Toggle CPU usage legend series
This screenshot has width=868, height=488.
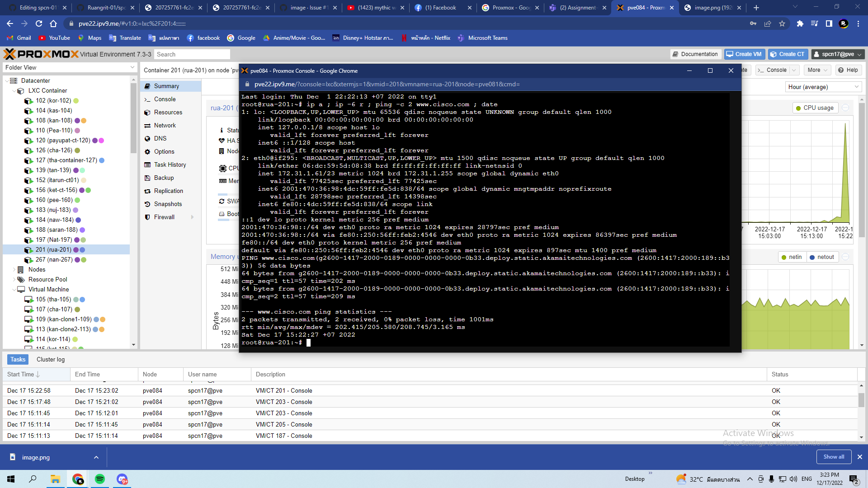pyautogui.click(x=815, y=108)
